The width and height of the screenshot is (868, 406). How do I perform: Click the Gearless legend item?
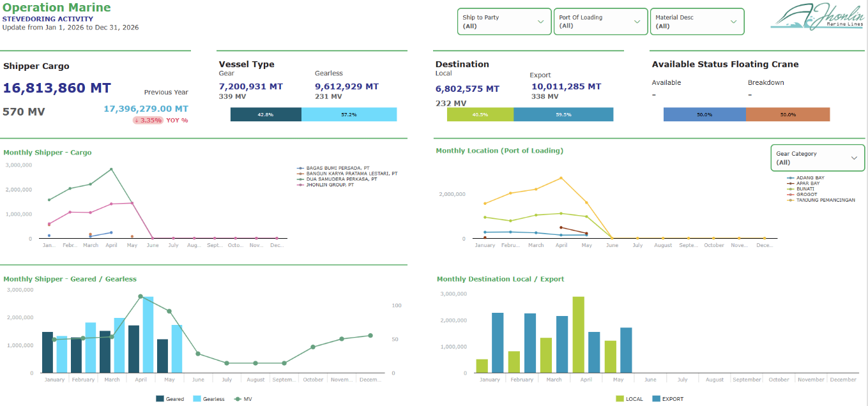pos(208,399)
